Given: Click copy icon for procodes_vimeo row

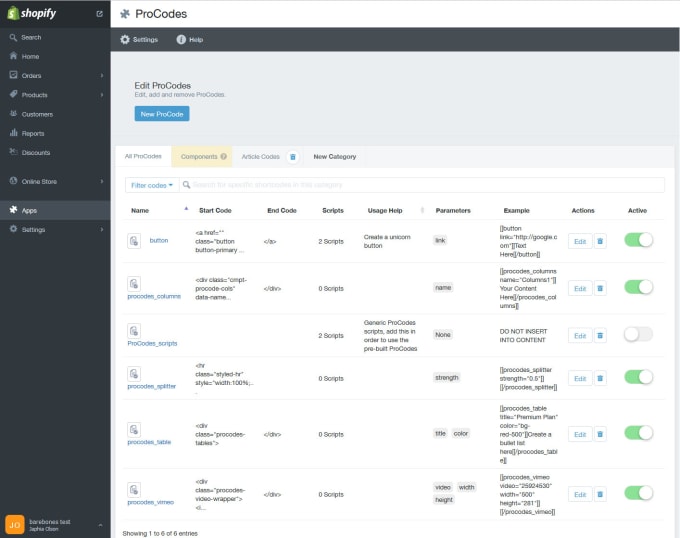Looking at the screenshot, I should pos(134,490).
